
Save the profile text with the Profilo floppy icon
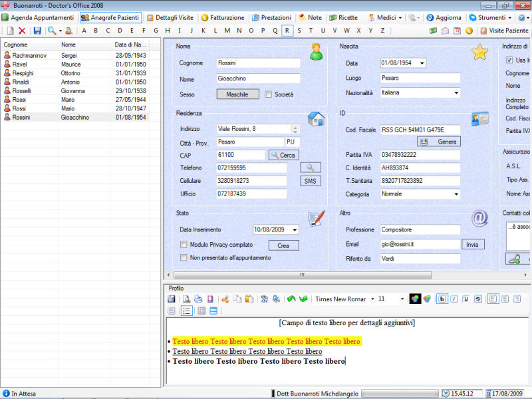172,299
